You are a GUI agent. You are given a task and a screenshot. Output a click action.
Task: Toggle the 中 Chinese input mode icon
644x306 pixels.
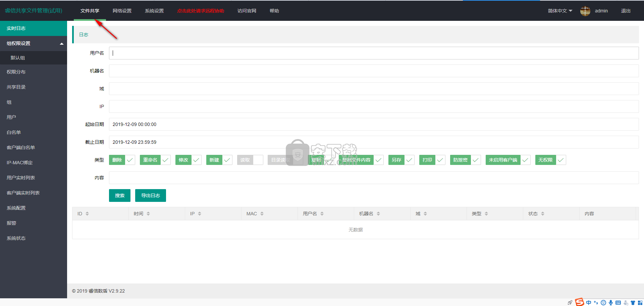pos(589,303)
